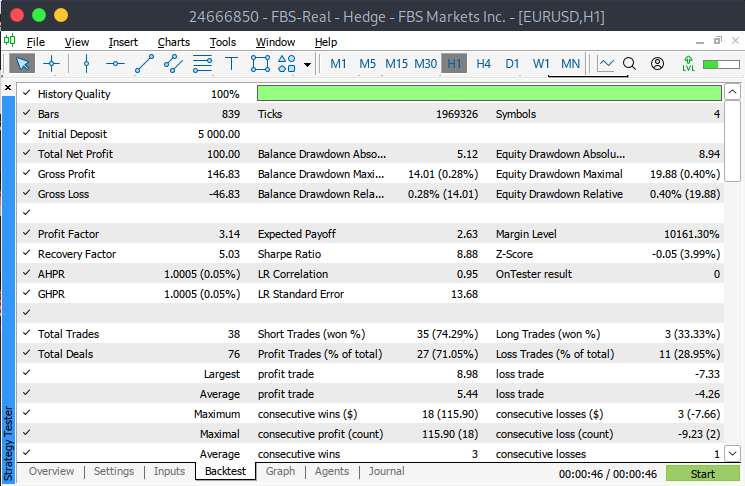This screenshot has width=745, height=486.
Task: Switch chart to M15 timeframe
Action: (396, 64)
